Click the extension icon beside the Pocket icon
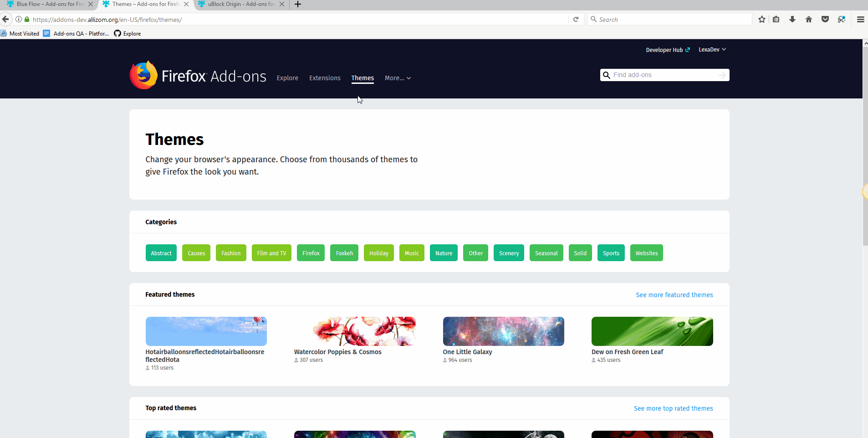 (842, 19)
